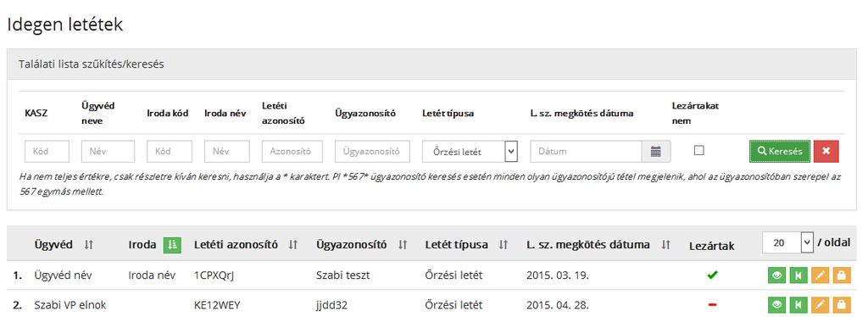Viewport: 868px width, 317px height.
Task: Click the Ügyvéd column header
Action: coord(53,244)
